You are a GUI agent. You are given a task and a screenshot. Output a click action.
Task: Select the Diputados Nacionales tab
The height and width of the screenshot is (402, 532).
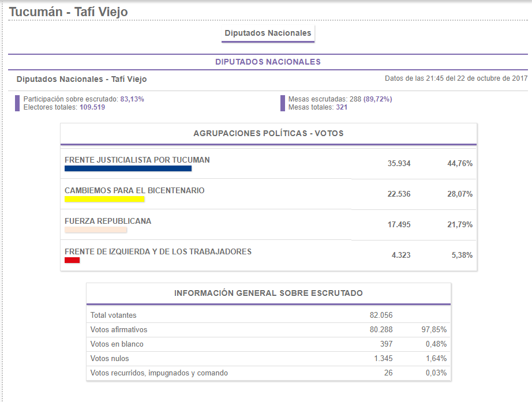[268, 33]
